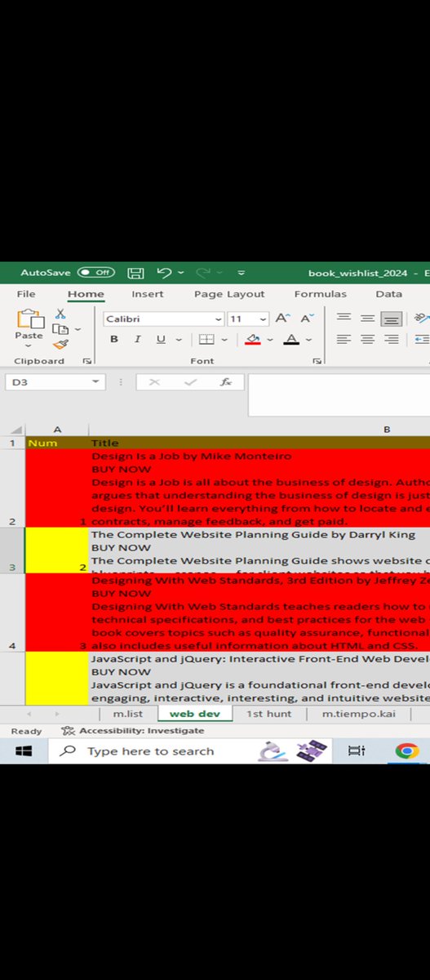Align text to the left
This screenshot has height=980, width=430.
(344, 339)
